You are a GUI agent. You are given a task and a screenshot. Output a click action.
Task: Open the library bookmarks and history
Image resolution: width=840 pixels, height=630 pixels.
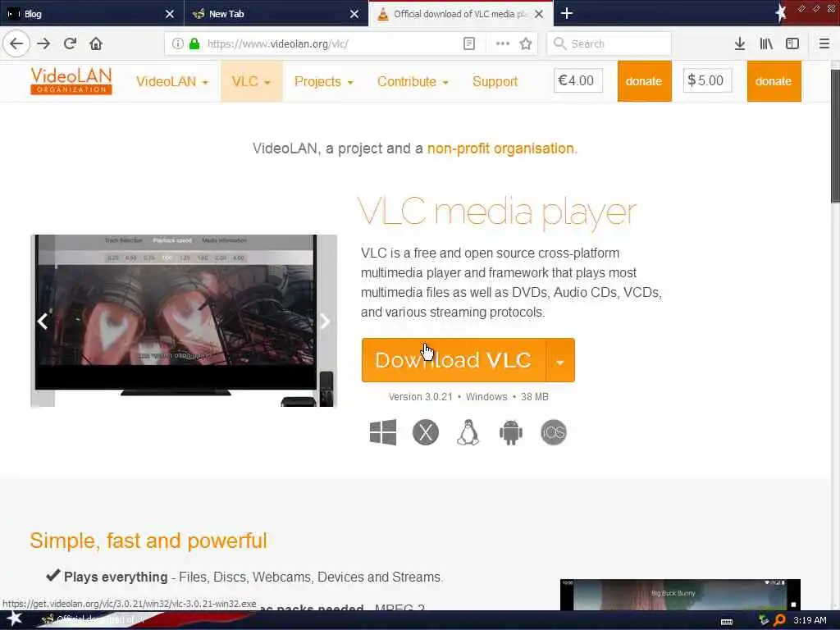pyautogui.click(x=766, y=44)
